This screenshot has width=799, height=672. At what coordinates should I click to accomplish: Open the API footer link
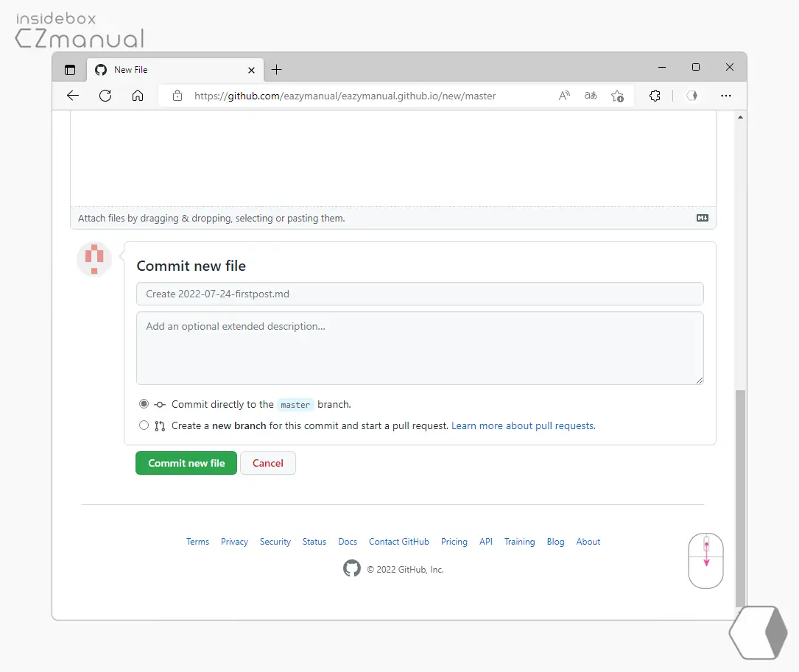coord(486,542)
